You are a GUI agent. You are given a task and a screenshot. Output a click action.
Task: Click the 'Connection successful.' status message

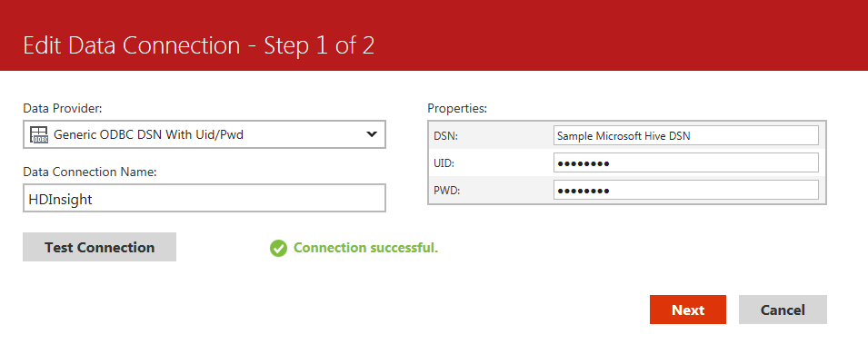[365, 248]
